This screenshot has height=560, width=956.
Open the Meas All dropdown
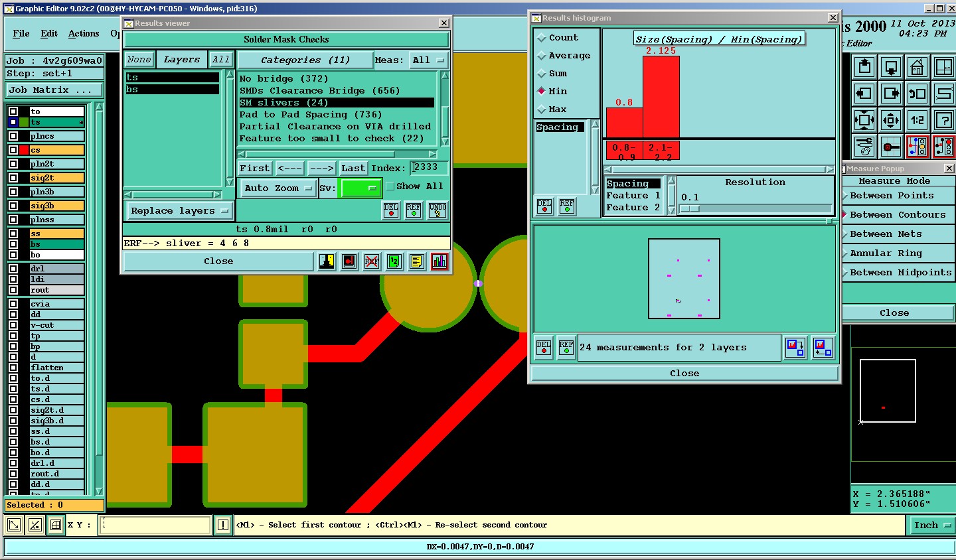point(428,60)
